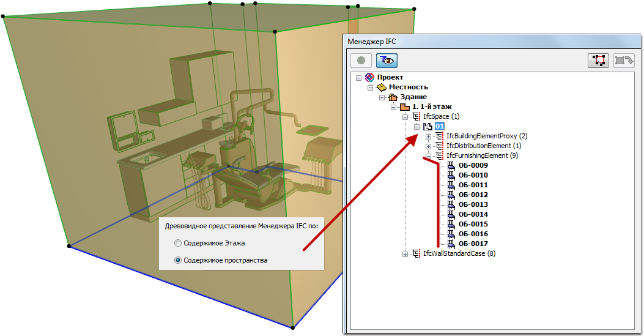644x336 pixels.
Task: Click the chair icon beside ОБ-0012
Action: click(x=451, y=195)
